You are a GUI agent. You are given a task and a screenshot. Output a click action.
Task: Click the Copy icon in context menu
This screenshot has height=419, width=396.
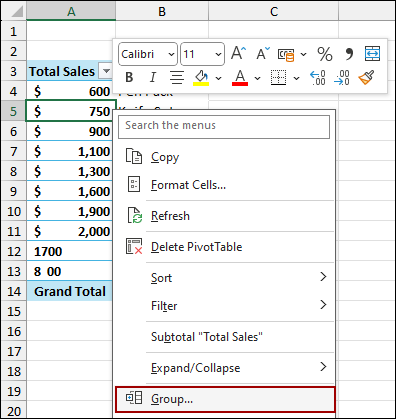[134, 156]
